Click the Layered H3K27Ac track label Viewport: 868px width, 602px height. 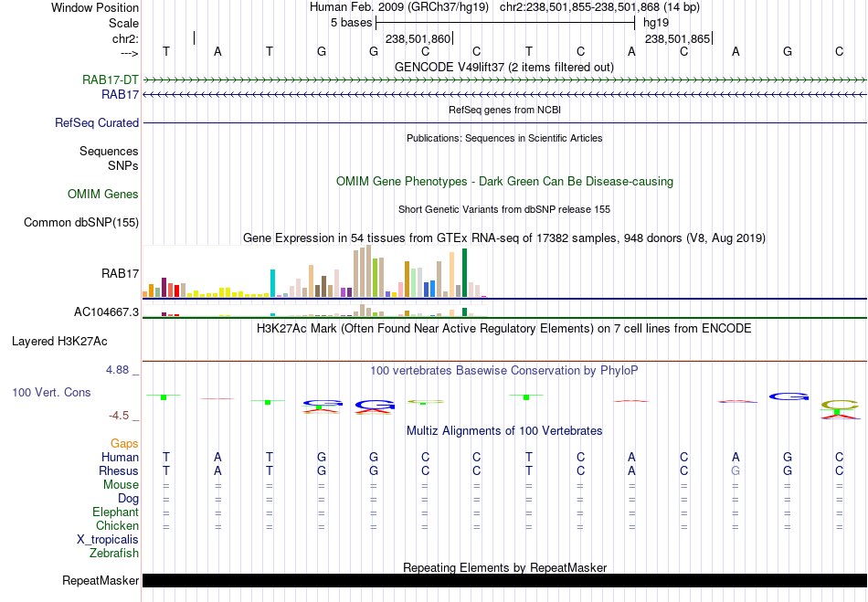[x=59, y=342]
